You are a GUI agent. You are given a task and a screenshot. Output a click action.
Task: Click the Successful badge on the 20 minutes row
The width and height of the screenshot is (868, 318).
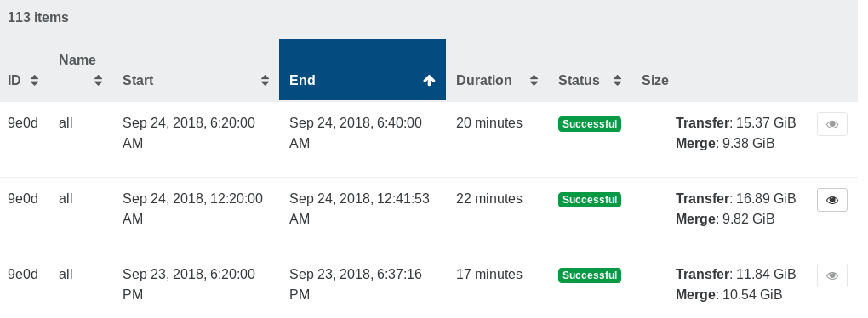(x=590, y=124)
